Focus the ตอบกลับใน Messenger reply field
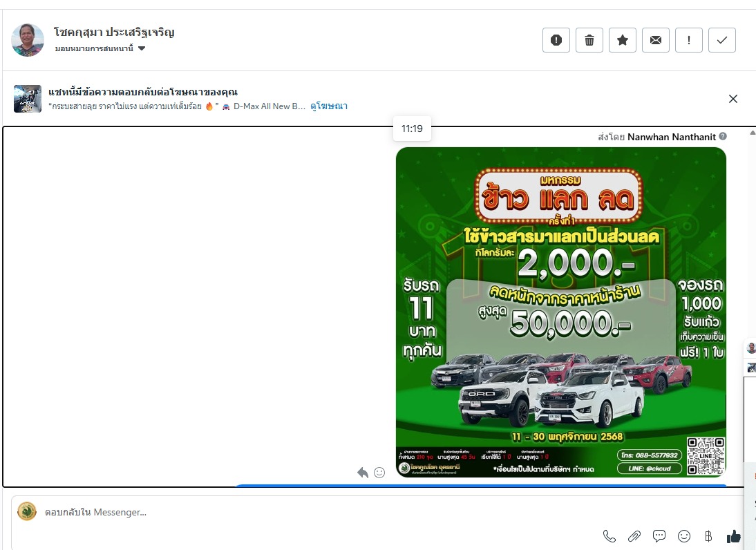 click(376, 513)
